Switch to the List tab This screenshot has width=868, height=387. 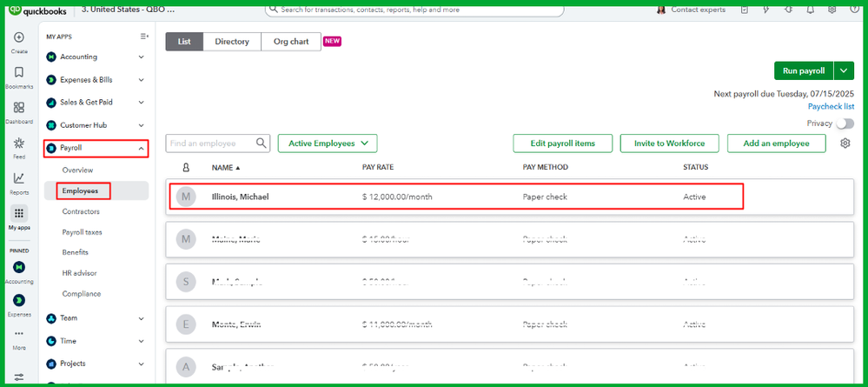point(184,42)
